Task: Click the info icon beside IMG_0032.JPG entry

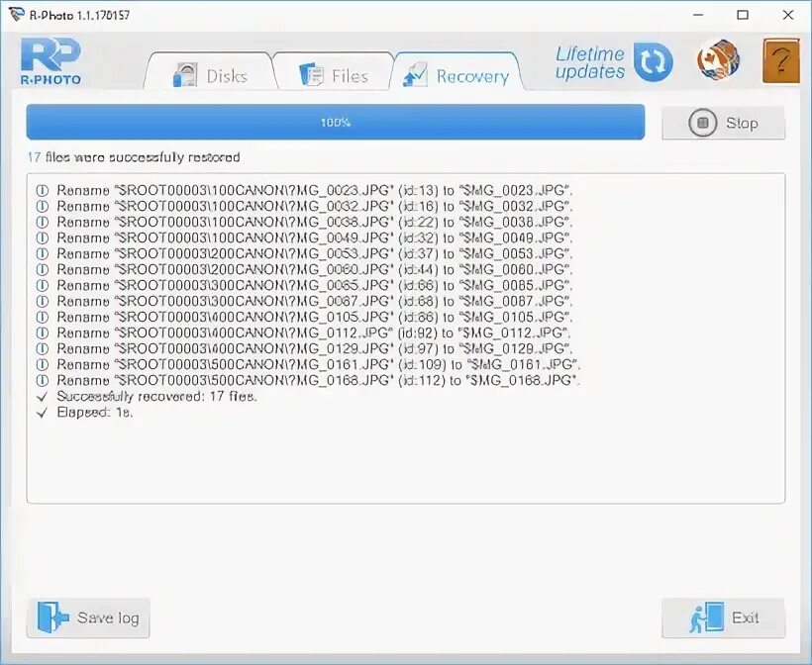Action: coord(42,207)
